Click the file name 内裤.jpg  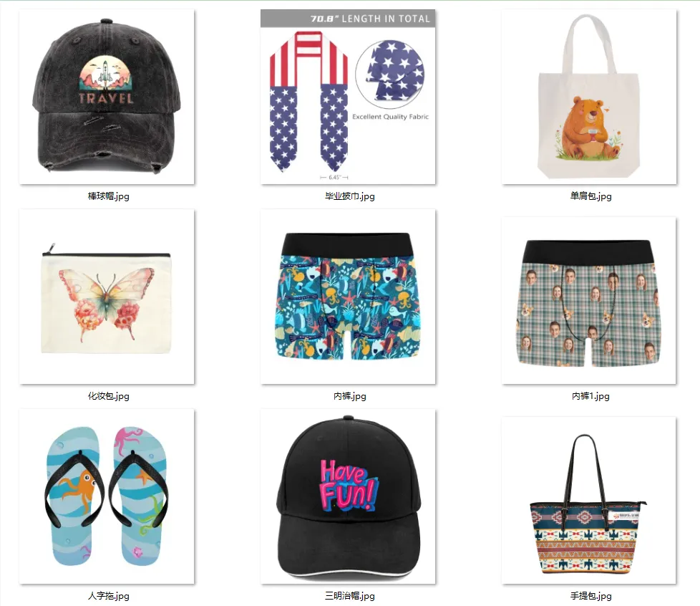pos(349,396)
